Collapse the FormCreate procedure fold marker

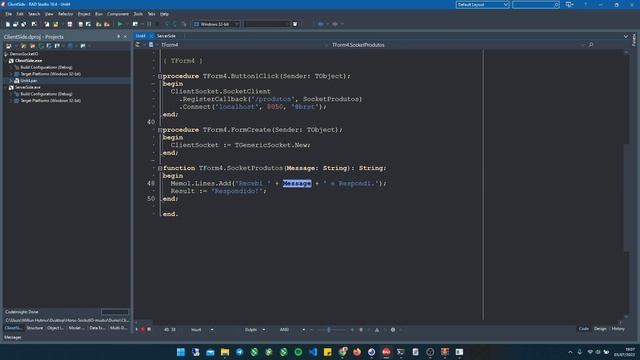click(x=160, y=130)
